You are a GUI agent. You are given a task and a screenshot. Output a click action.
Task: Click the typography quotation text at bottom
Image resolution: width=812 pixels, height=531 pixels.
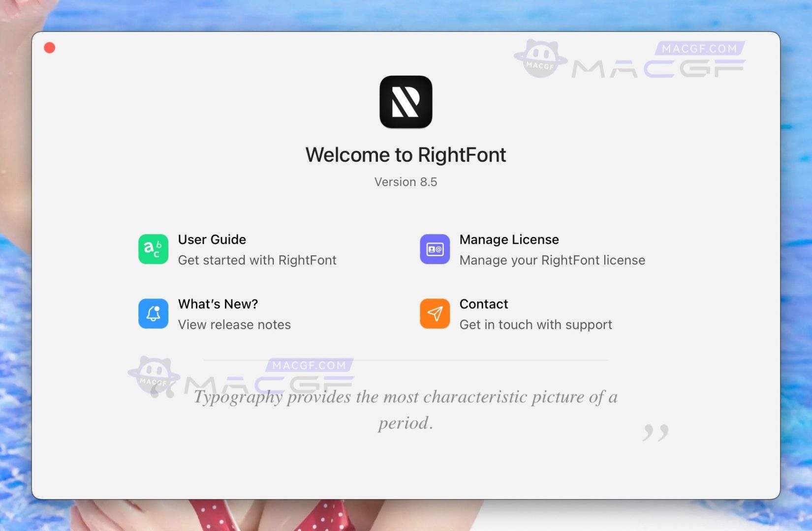coord(406,410)
